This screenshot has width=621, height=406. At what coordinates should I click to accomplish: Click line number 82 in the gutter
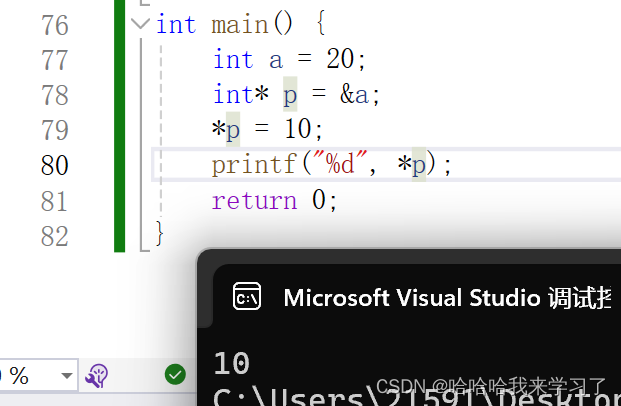click(x=55, y=236)
